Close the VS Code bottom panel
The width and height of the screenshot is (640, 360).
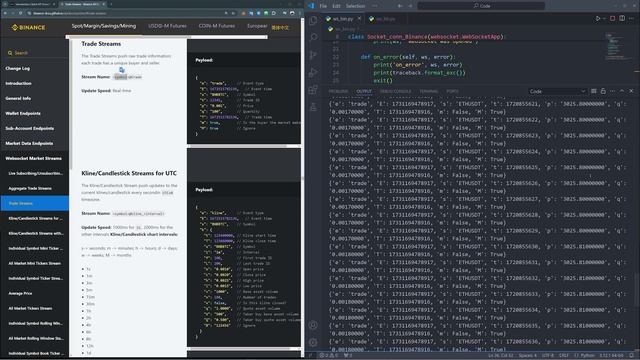point(631,91)
